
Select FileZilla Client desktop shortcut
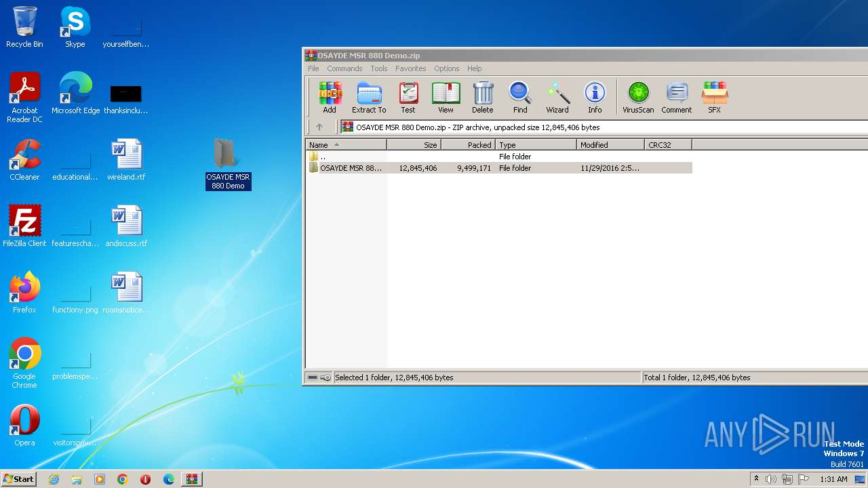coord(24,226)
